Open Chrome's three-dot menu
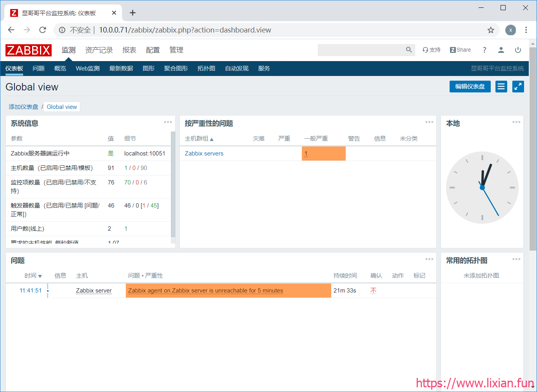Screen dimensions: 537x392 coord(526,30)
